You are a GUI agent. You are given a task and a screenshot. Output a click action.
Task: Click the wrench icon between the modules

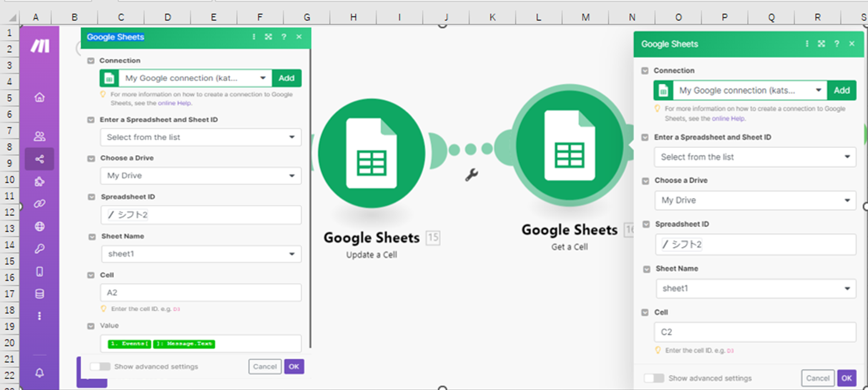coord(471,175)
